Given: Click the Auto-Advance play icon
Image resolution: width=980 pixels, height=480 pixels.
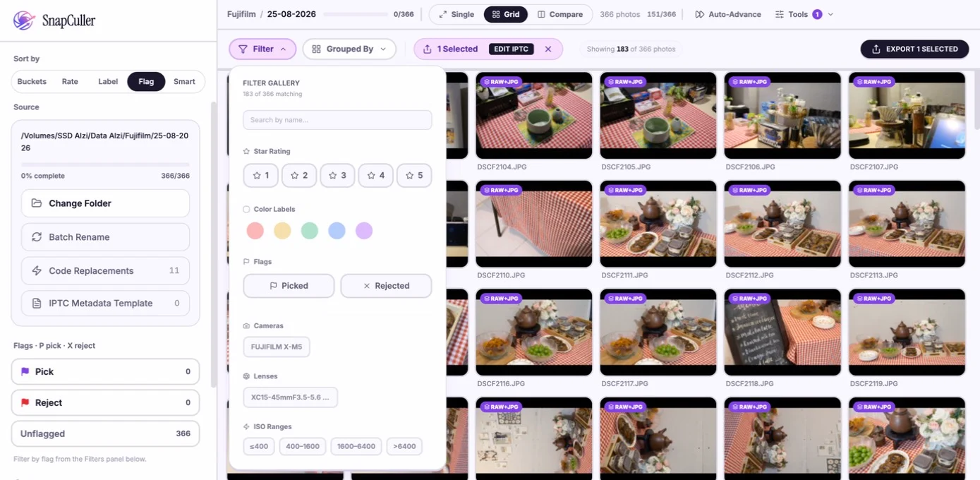Looking at the screenshot, I should coord(699,14).
